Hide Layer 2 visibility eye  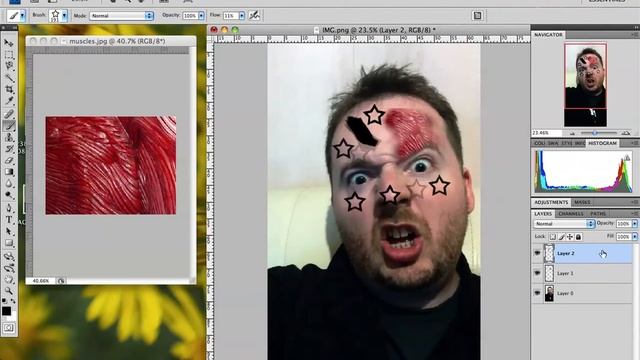coord(537,253)
